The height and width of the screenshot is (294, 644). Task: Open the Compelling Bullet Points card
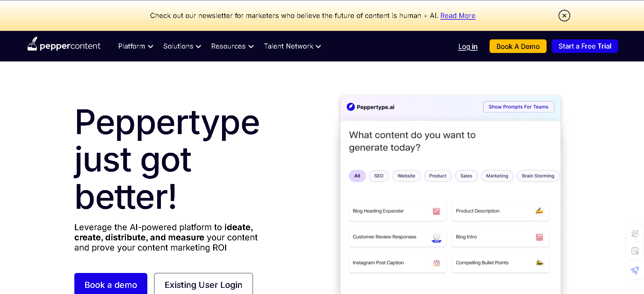click(x=500, y=263)
